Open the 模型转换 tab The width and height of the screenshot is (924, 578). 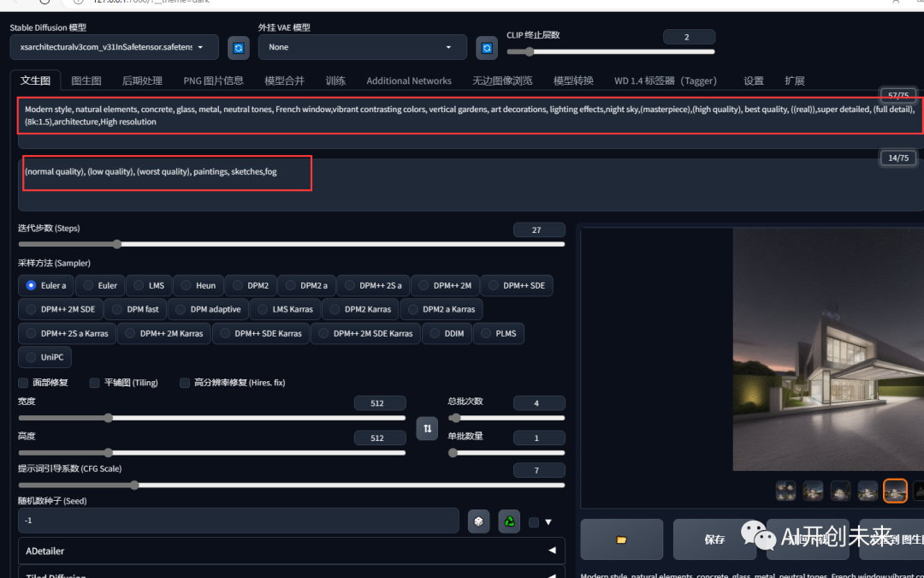click(x=573, y=80)
